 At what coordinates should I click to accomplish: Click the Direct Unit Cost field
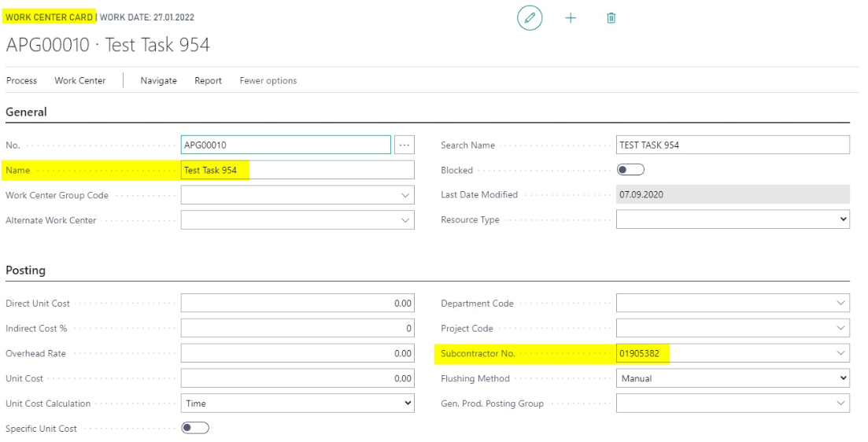click(297, 303)
